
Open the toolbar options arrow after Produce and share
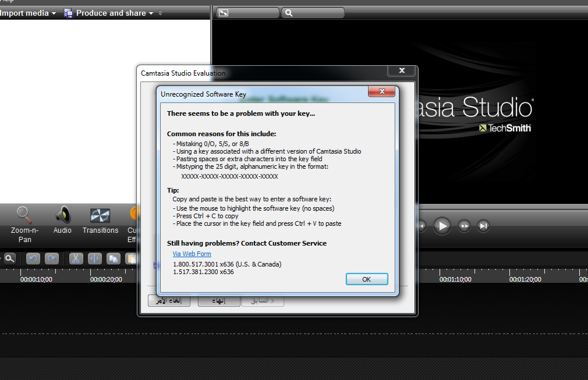161,13
